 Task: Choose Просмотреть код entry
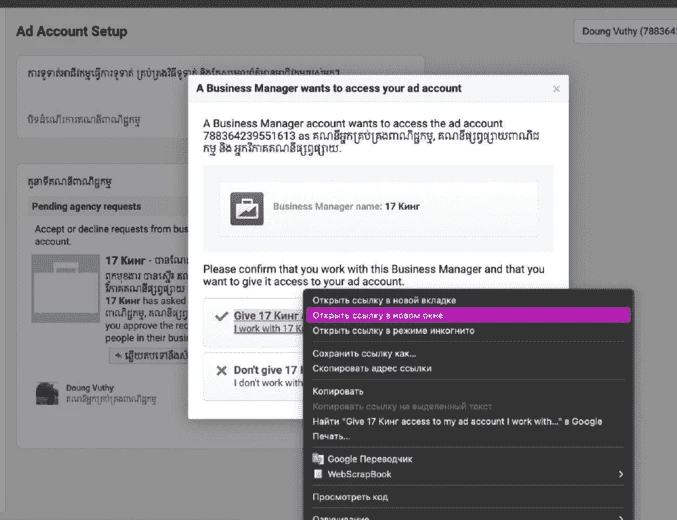(x=468, y=497)
